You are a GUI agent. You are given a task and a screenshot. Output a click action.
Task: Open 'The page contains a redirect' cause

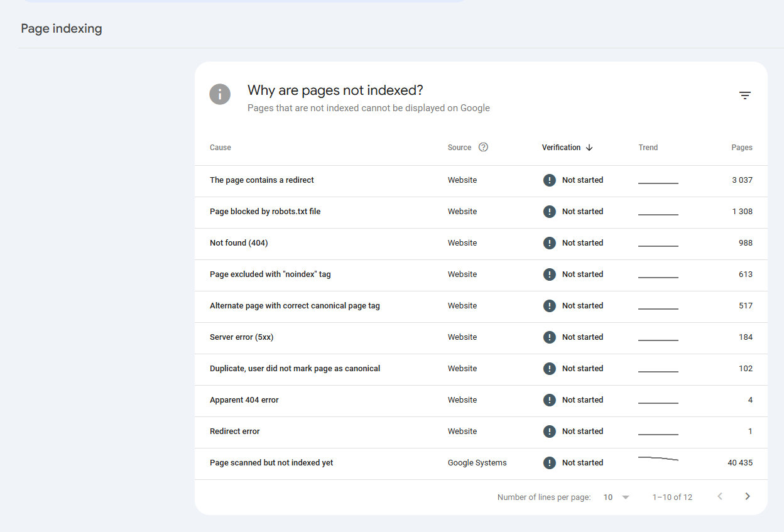[262, 180]
